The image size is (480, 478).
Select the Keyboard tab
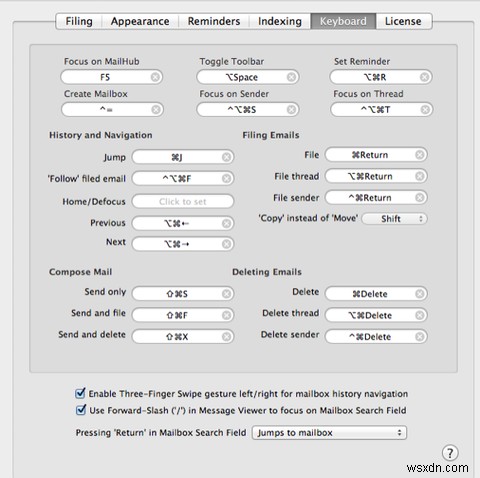point(343,21)
